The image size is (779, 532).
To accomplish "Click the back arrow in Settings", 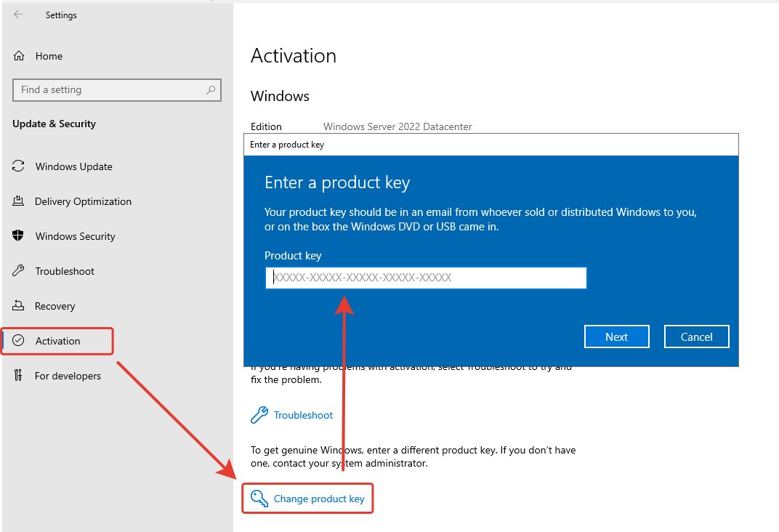I will pos(18,15).
